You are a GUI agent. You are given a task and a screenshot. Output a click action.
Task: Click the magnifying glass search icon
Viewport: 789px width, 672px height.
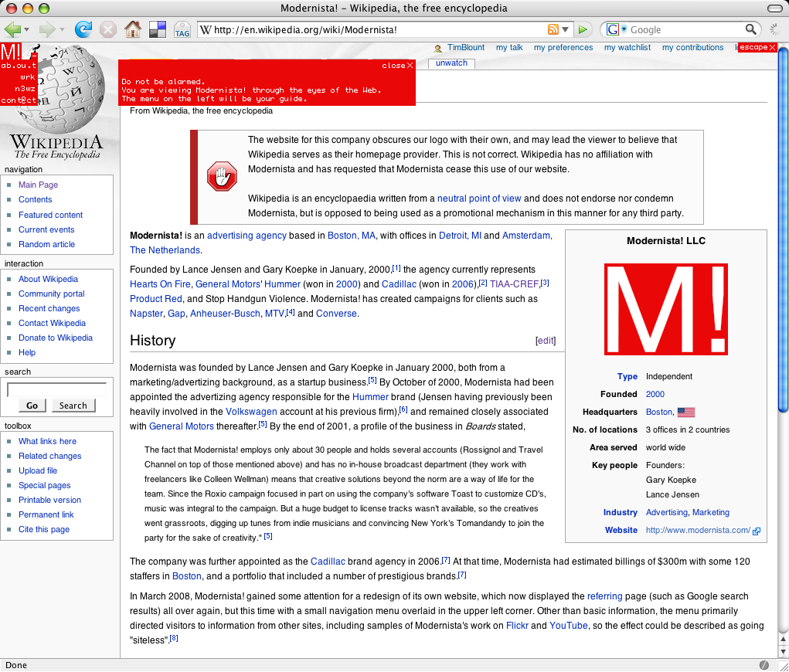[750, 29]
